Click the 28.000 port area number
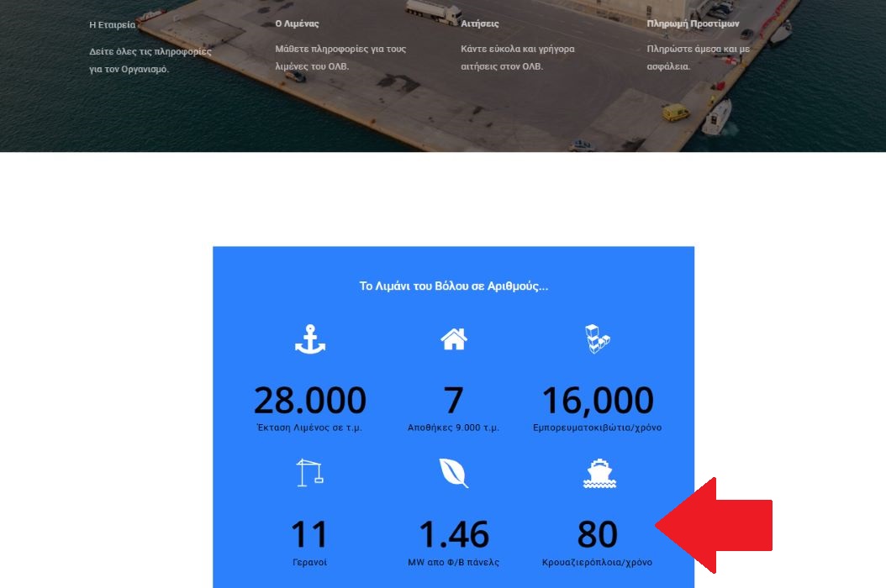886x588 pixels. click(x=310, y=401)
